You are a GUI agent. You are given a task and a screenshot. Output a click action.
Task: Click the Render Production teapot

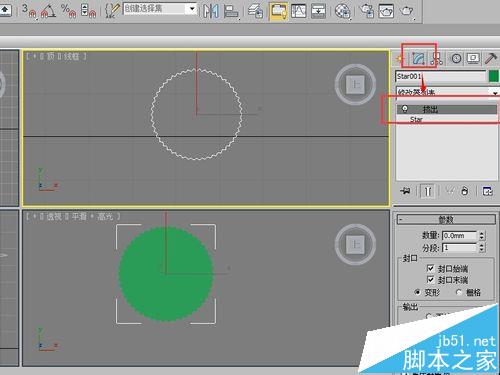pyautogui.click(x=407, y=11)
